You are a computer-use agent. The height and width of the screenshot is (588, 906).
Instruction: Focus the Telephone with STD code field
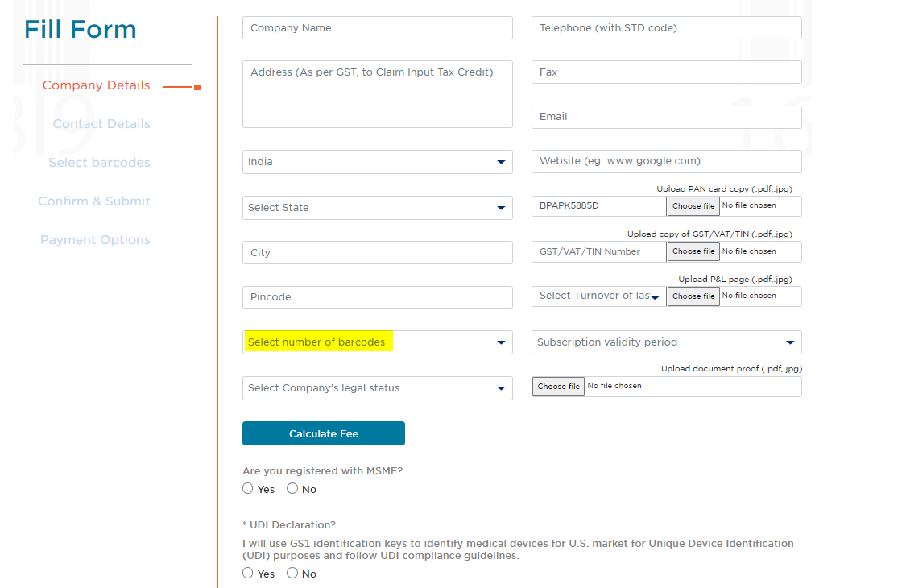tap(666, 27)
